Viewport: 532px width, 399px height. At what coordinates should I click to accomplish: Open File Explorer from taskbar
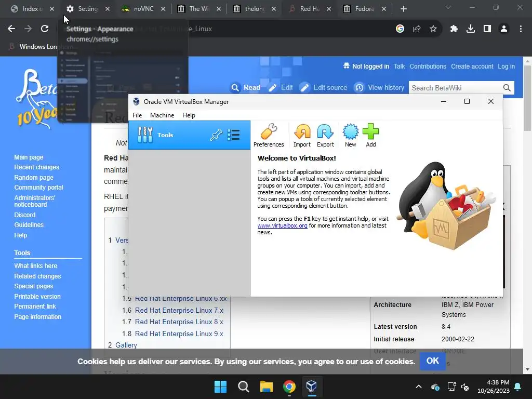[x=267, y=387]
